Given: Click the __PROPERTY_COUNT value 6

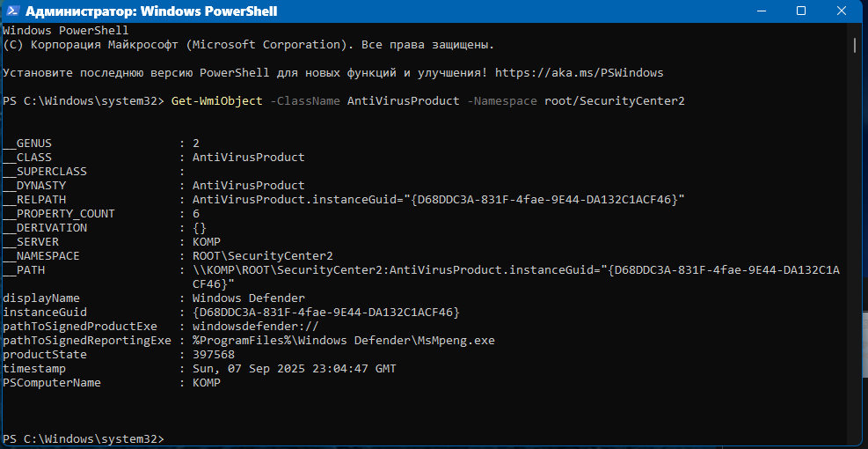Looking at the screenshot, I should click(196, 214).
